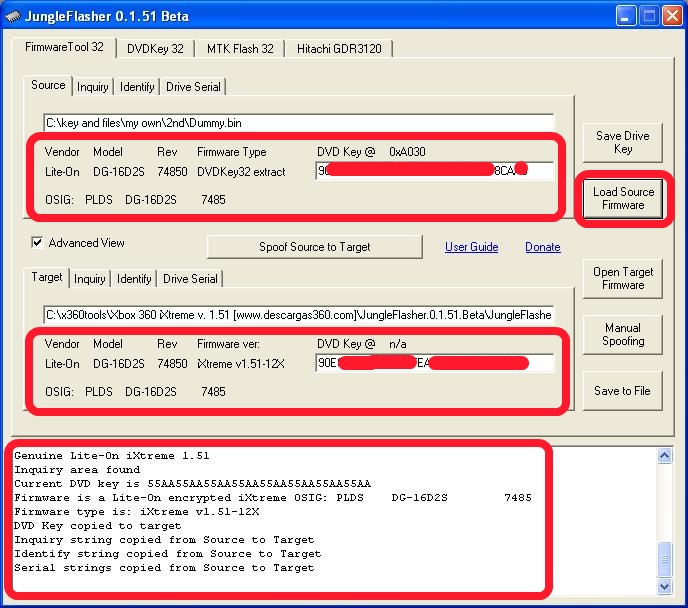Select the source Drive Serial sub-tab
This screenshot has width=688, height=608.
pos(193,87)
